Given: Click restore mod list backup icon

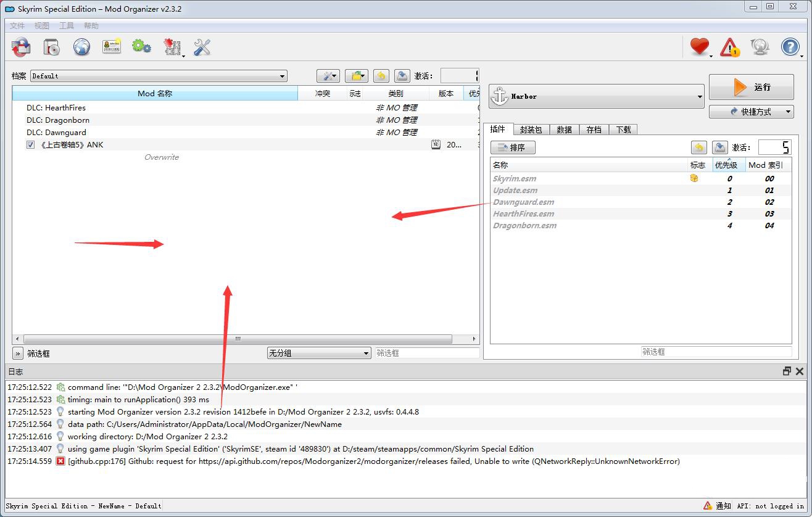Looking at the screenshot, I should (381, 76).
